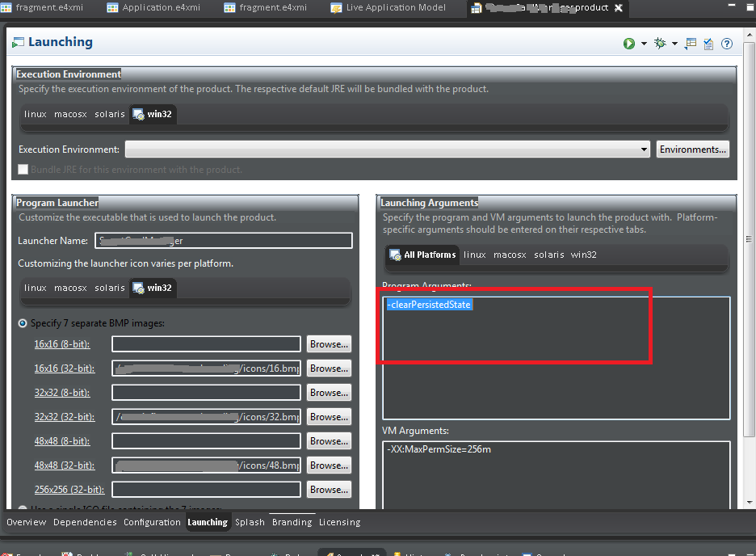756x556 pixels.
Task: Browse for the 16x16 (32-bit) image
Action: [x=329, y=369]
